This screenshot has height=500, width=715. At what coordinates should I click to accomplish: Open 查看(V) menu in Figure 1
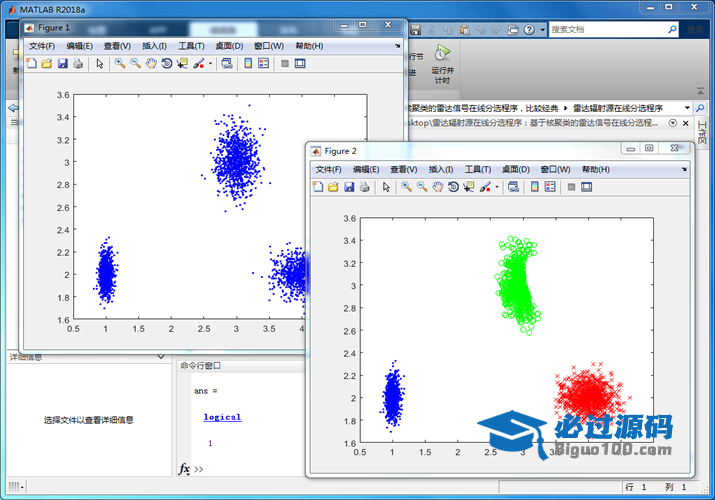point(117,46)
